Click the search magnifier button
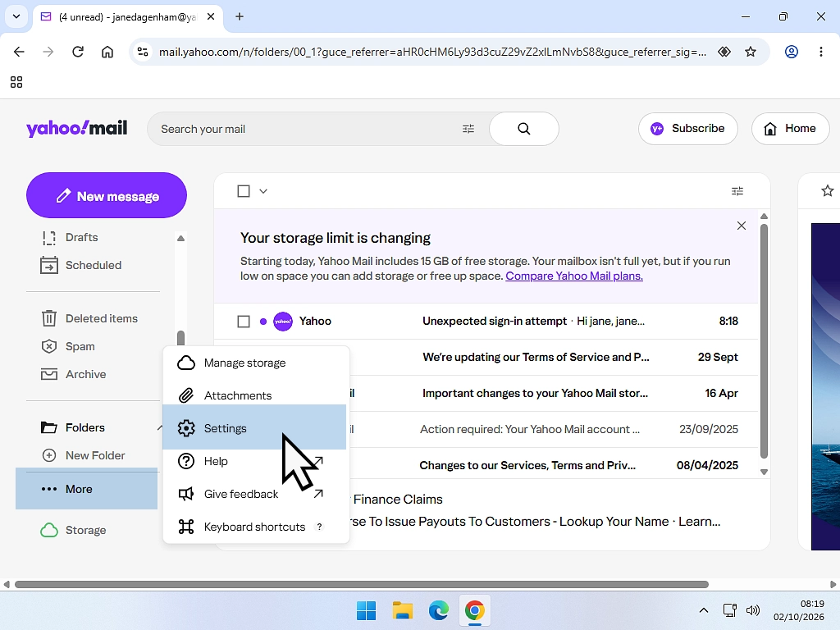This screenshot has height=630, width=840. [x=523, y=129]
